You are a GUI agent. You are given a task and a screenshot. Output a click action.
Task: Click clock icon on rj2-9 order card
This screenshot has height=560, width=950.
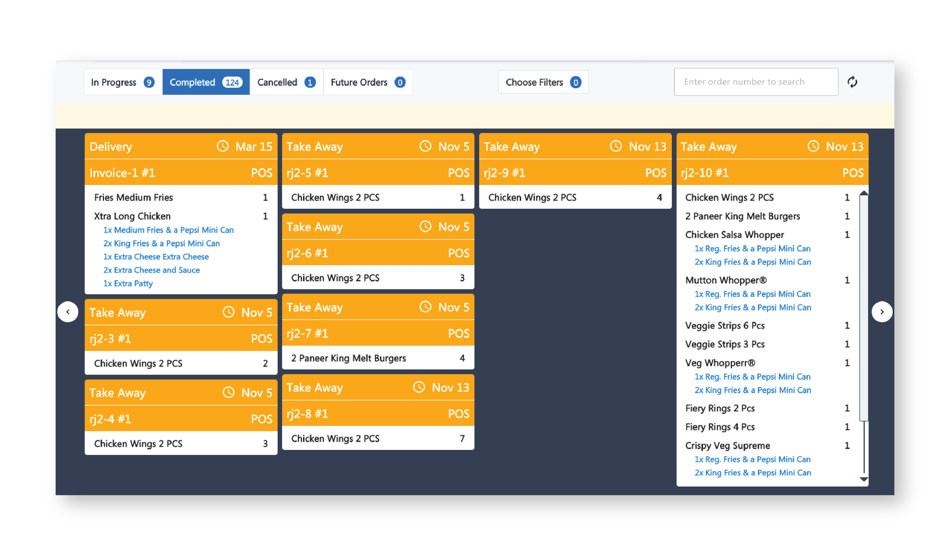pos(616,146)
